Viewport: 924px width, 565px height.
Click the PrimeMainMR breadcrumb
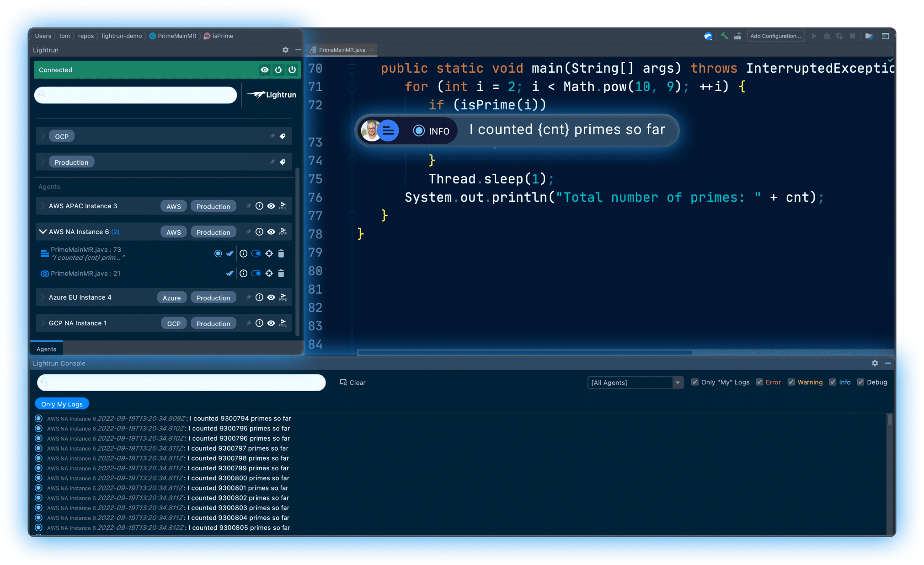pyautogui.click(x=173, y=36)
